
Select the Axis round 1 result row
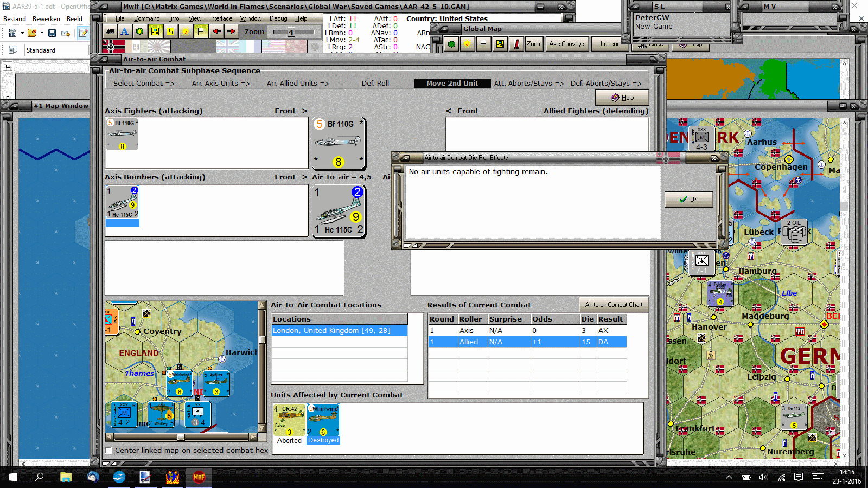pyautogui.click(x=527, y=331)
